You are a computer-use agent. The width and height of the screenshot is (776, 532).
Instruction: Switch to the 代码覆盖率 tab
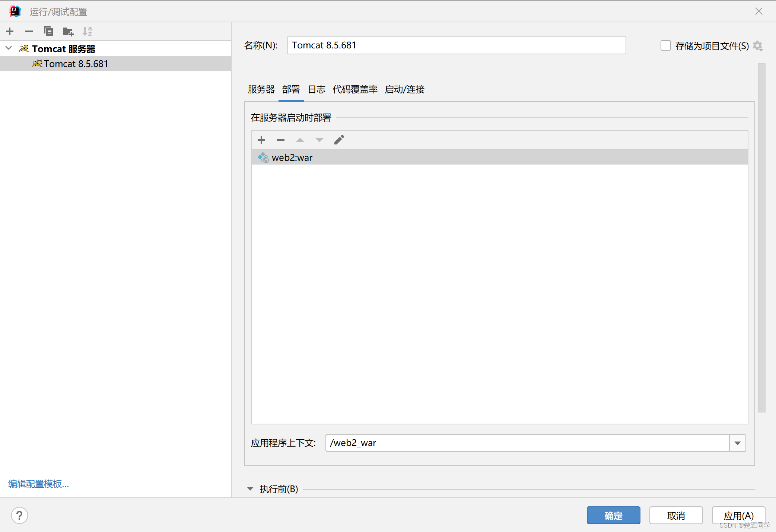355,89
